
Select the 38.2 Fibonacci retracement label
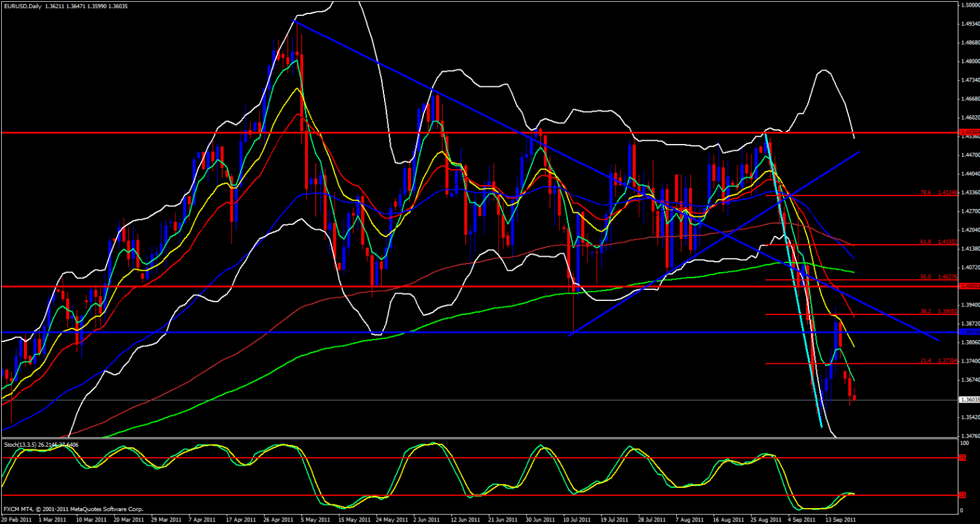point(925,311)
